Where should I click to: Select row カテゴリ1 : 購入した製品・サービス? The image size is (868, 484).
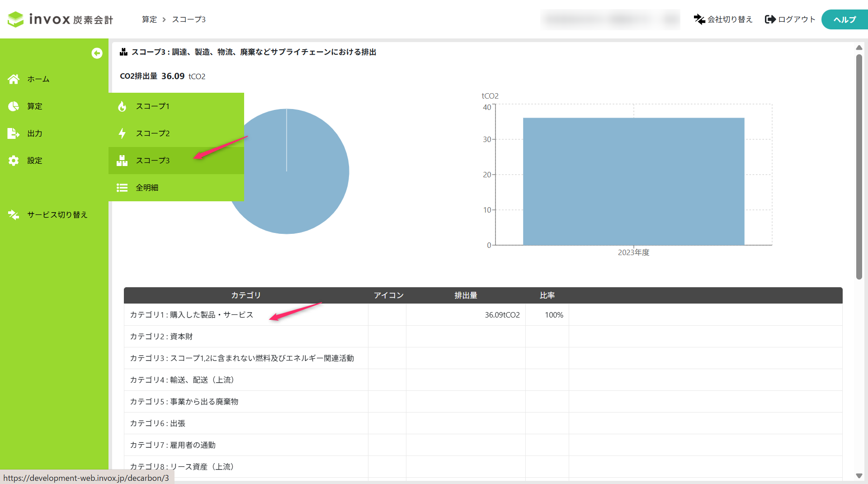pyautogui.click(x=483, y=315)
